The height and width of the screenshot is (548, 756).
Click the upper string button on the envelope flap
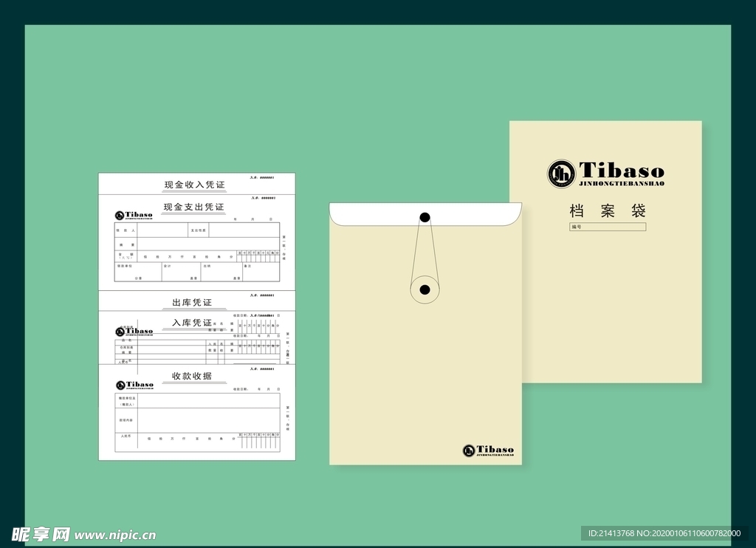click(x=425, y=217)
